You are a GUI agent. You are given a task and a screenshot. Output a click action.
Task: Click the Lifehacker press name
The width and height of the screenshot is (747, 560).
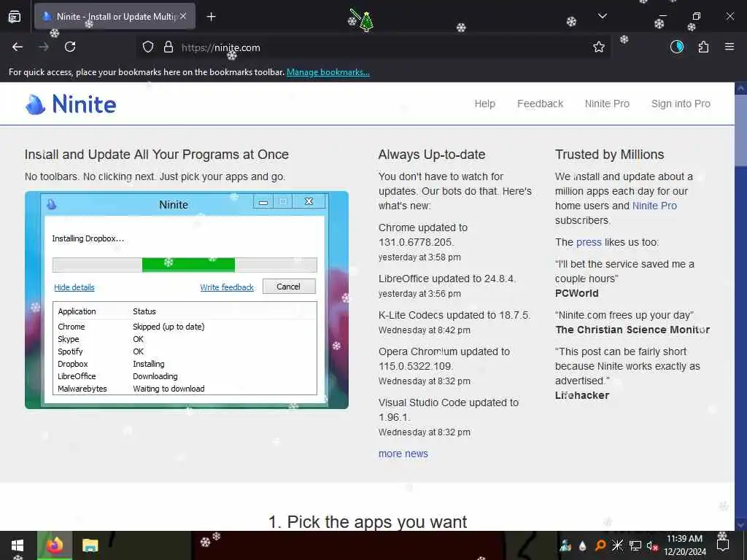(582, 395)
